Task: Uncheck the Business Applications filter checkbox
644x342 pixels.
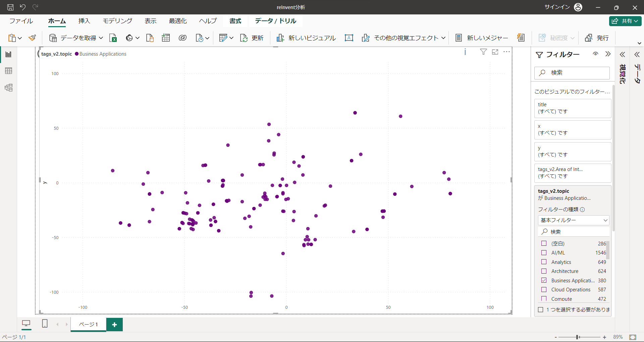Action: [x=544, y=280]
